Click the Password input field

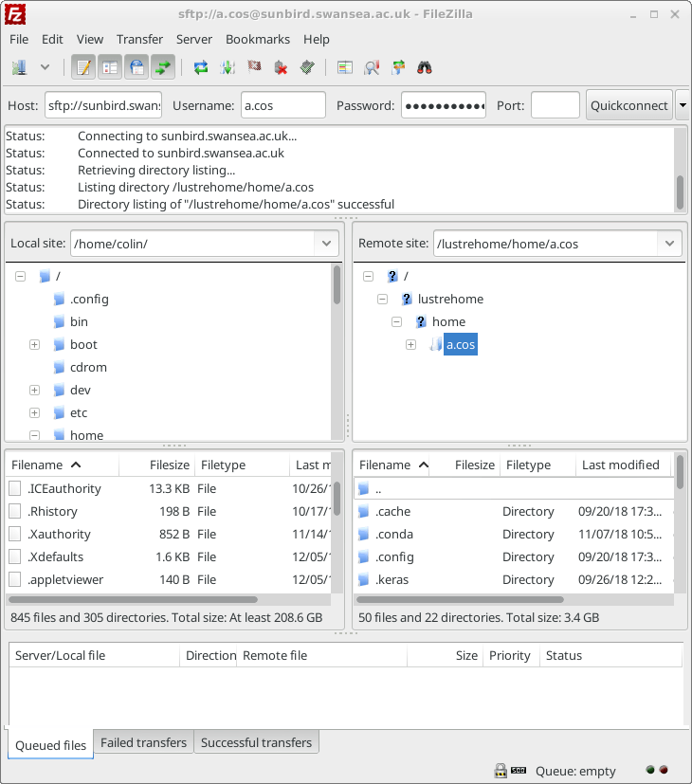[x=444, y=105]
